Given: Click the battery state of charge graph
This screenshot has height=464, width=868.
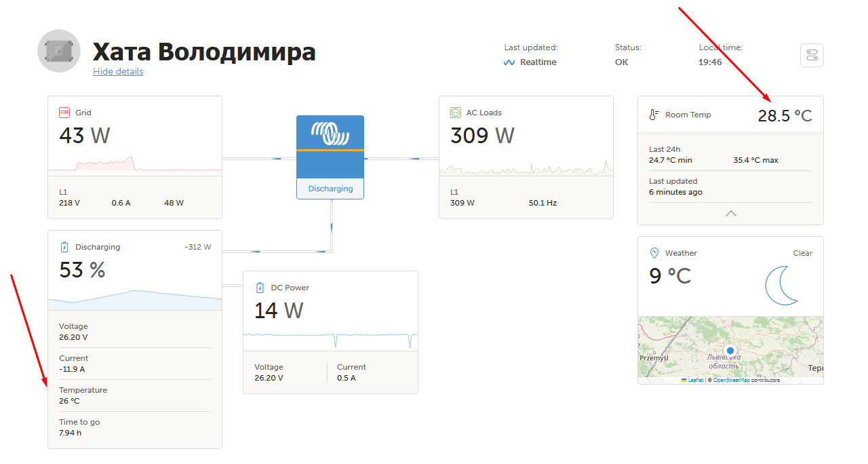Looking at the screenshot, I should click(x=135, y=299).
